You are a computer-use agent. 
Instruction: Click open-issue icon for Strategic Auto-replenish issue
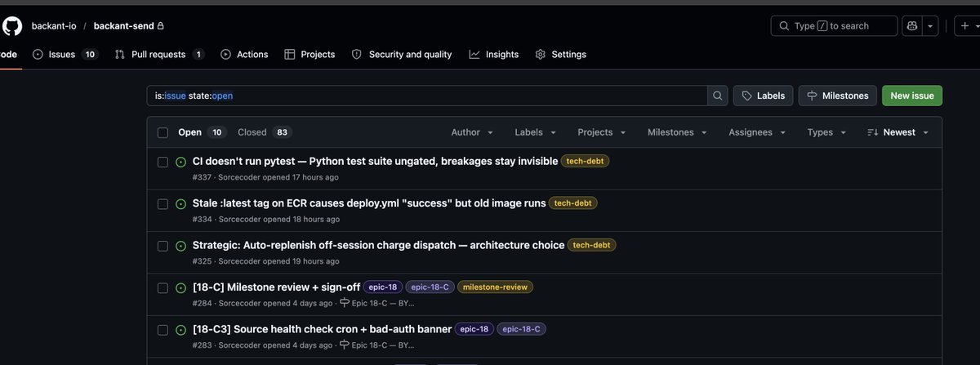[181, 246]
